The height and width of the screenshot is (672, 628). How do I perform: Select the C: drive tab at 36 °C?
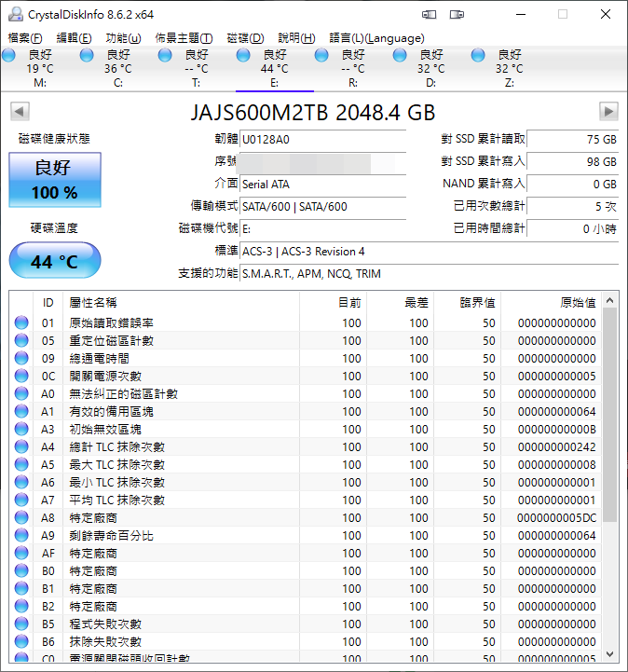[118, 69]
